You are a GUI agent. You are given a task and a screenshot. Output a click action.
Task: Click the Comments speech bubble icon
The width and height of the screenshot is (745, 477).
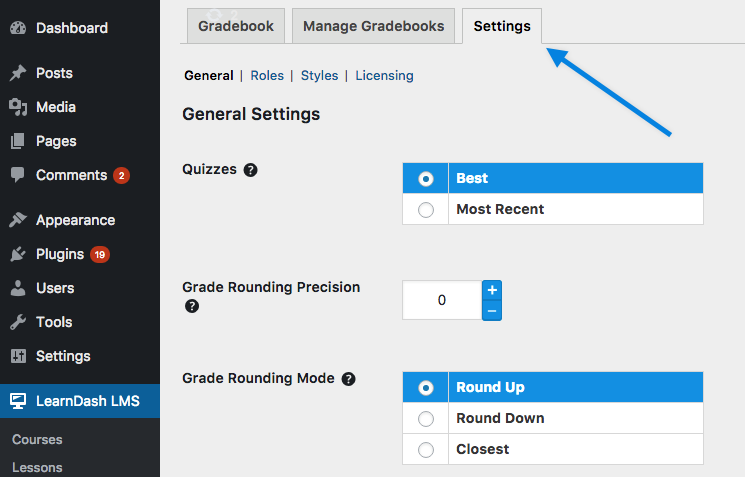tap(18, 175)
